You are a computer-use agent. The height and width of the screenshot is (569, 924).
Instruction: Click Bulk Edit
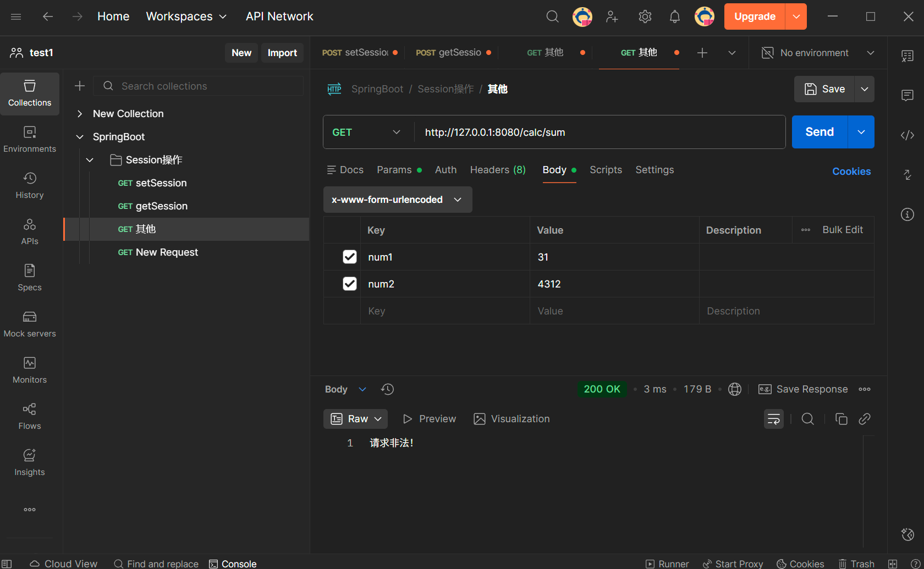click(843, 230)
